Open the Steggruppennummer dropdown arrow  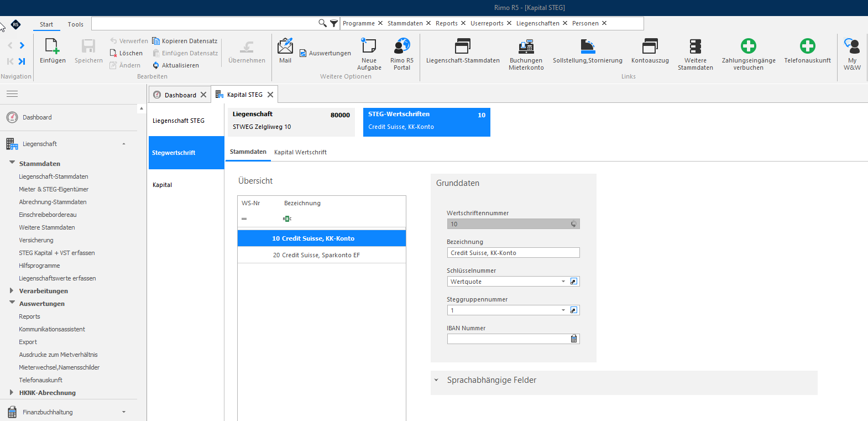[x=563, y=310]
